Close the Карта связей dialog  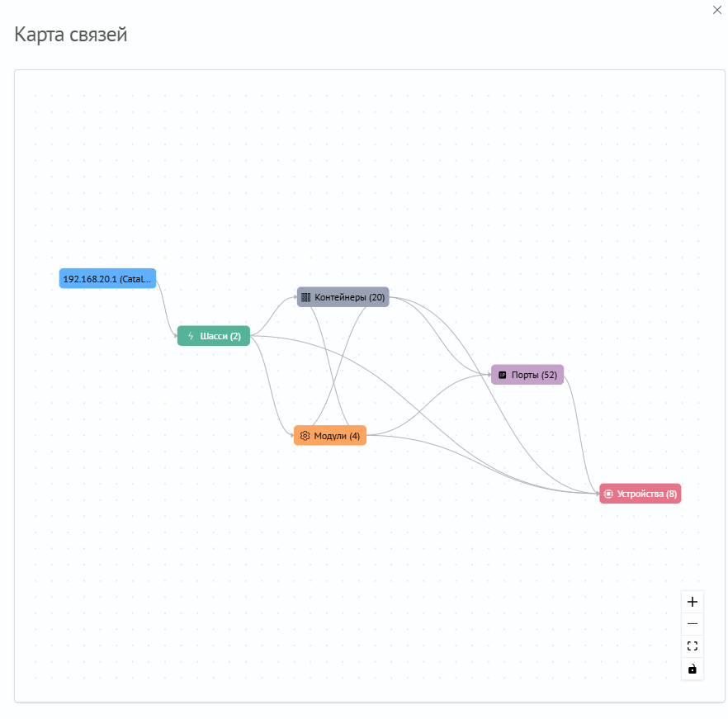coord(716,10)
